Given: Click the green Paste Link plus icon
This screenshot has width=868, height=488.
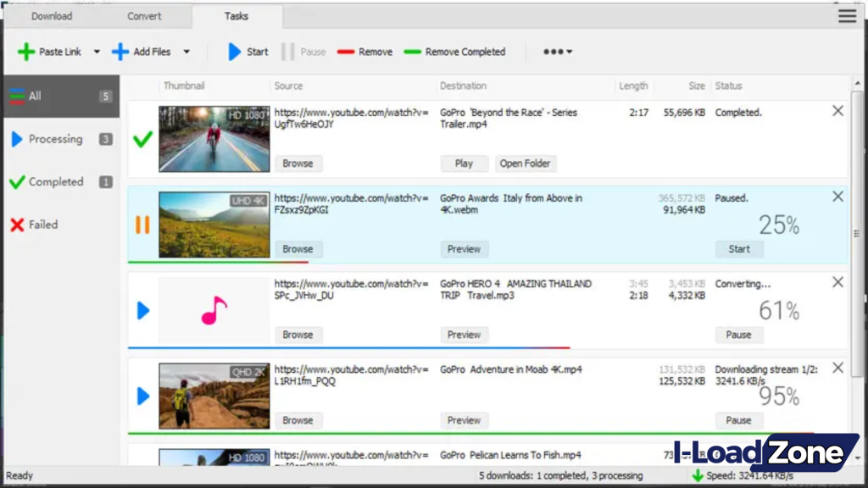Looking at the screenshot, I should [x=26, y=52].
